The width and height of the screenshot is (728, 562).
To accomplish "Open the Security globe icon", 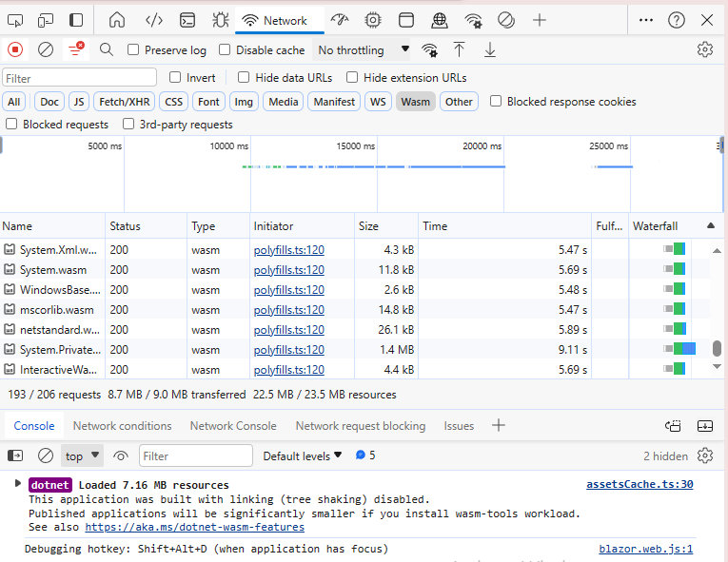I will click(x=440, y=20).
